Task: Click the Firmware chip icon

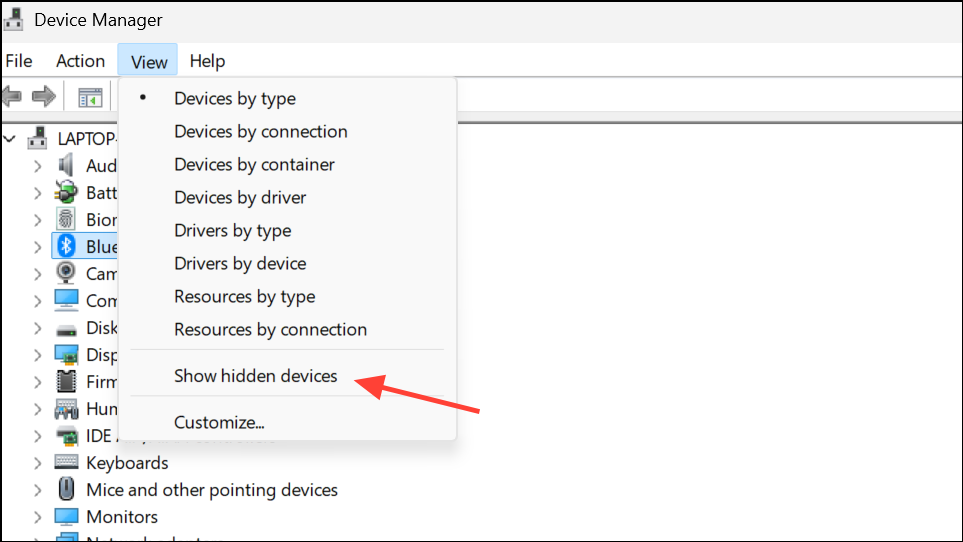Action: pyautogui.click(x=66, y=381)
